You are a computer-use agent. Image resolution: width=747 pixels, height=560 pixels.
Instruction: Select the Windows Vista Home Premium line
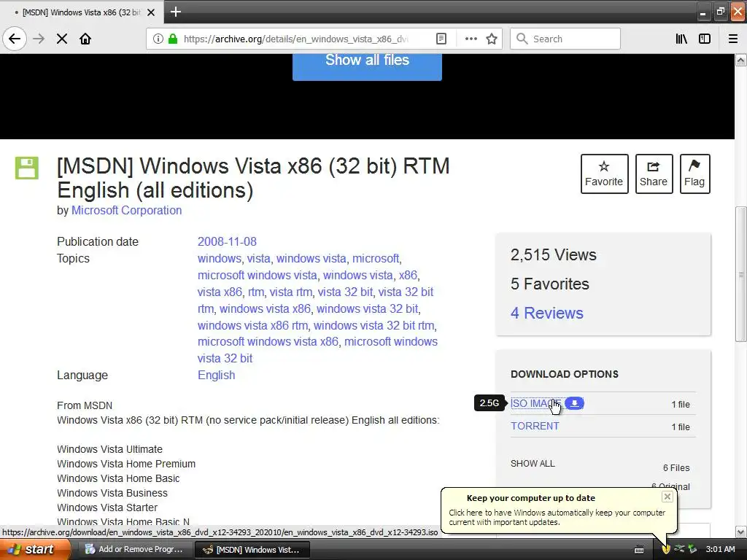tap(126, 464)
